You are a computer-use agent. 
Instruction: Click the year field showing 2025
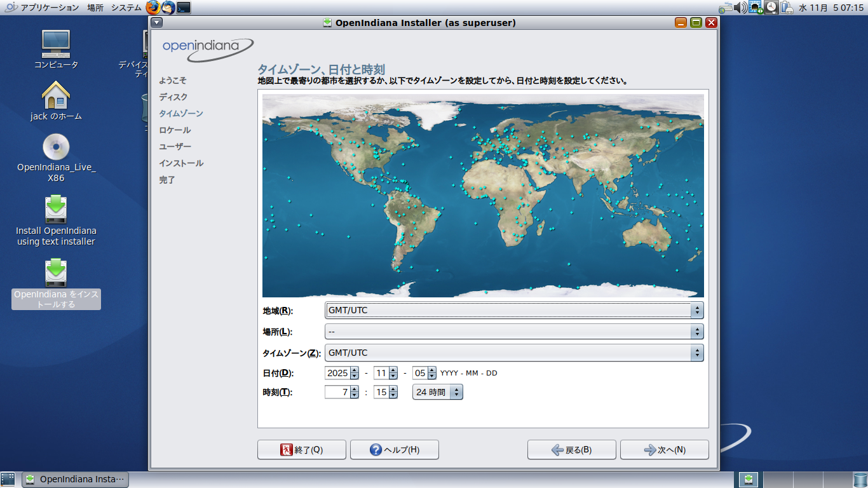[x=337, y=373]
